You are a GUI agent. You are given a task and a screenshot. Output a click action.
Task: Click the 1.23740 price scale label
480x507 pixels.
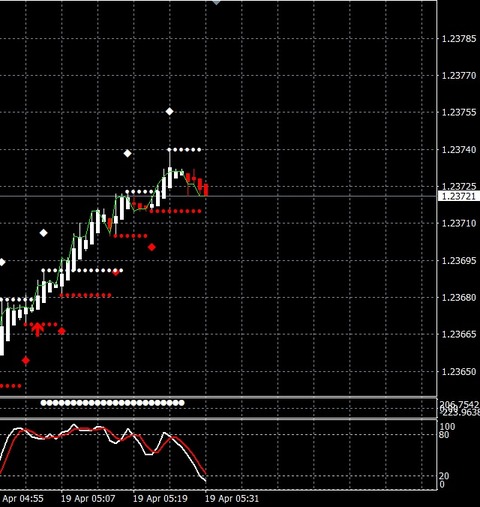(459, 149)
